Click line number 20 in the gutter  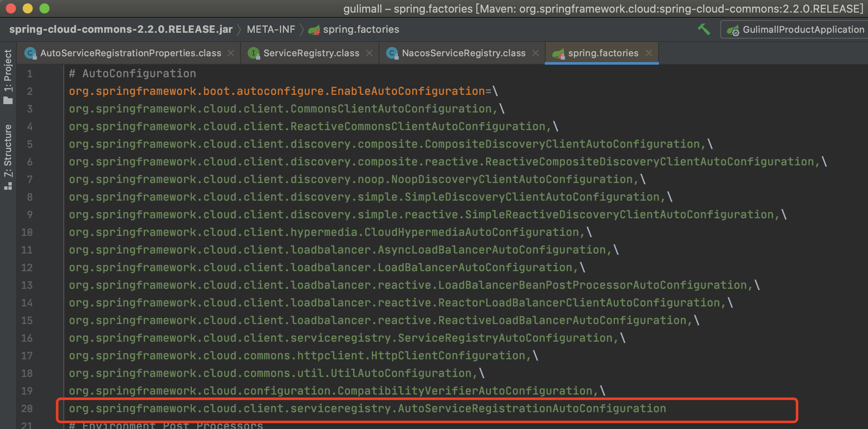[x=27, y=409]
